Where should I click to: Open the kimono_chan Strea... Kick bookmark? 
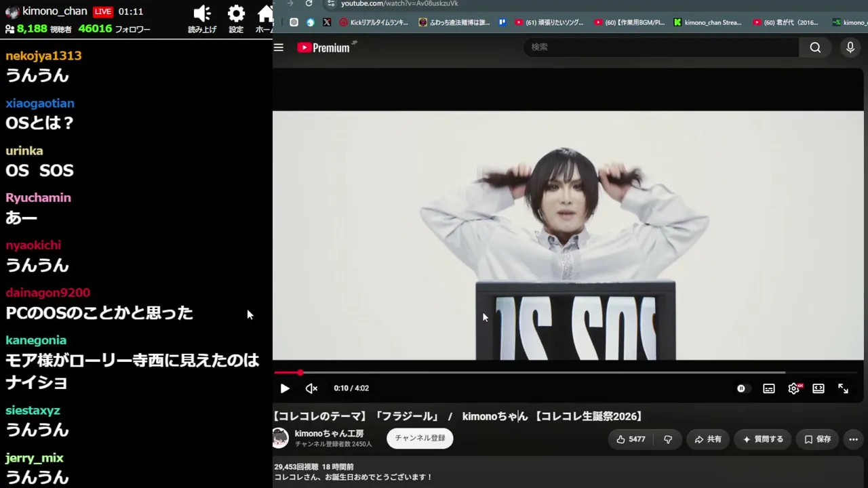pyautogui.click(x=708, y=22)
